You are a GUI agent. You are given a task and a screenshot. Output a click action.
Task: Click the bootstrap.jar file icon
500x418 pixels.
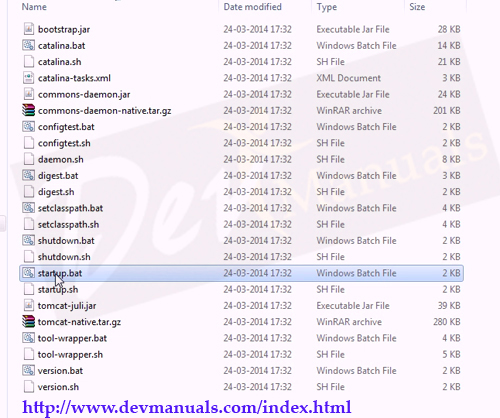tap(29, 29)
